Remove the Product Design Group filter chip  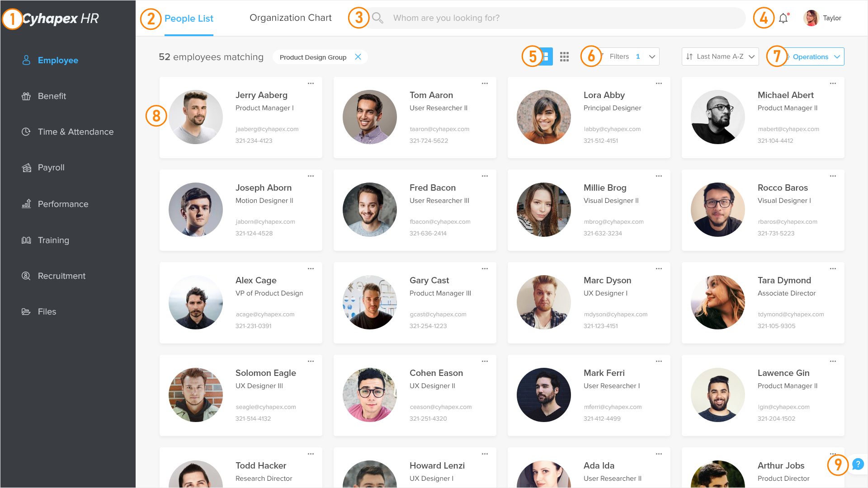[358, 57]
